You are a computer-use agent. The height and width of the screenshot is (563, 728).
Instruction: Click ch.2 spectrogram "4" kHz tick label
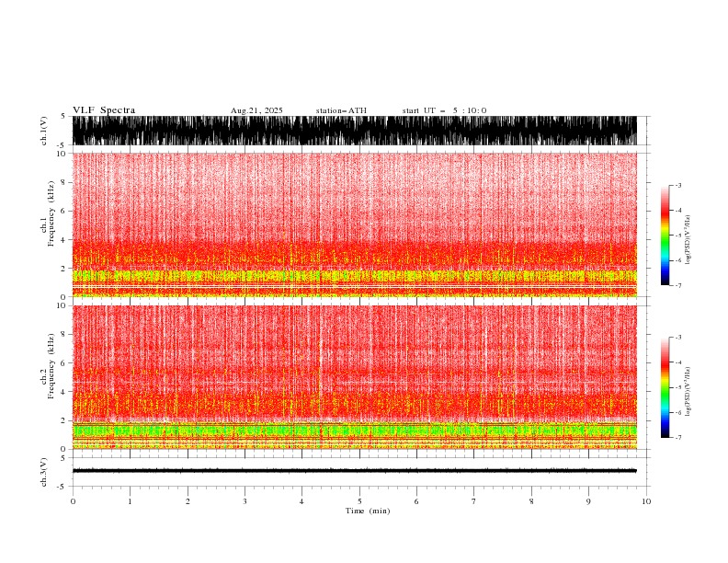pos(64,392)
